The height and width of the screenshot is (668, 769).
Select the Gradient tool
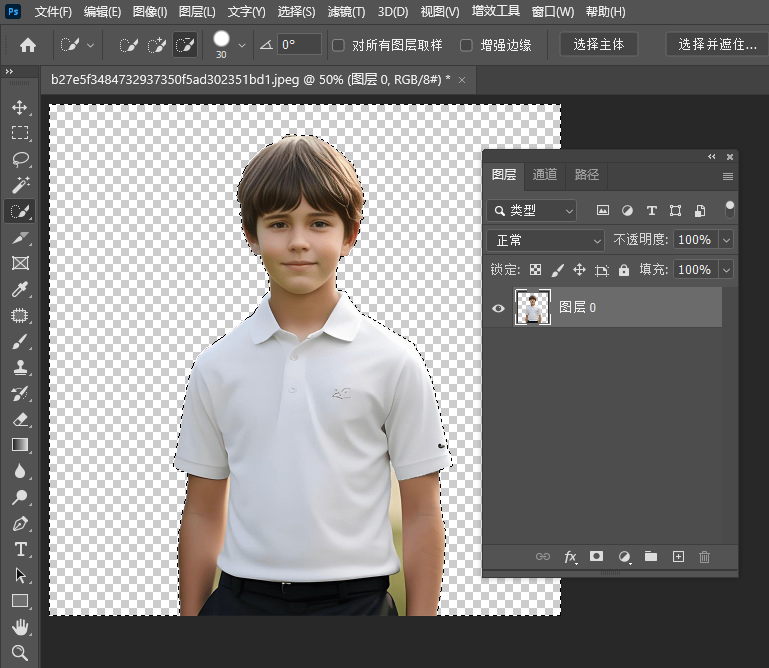click(20, 445)
